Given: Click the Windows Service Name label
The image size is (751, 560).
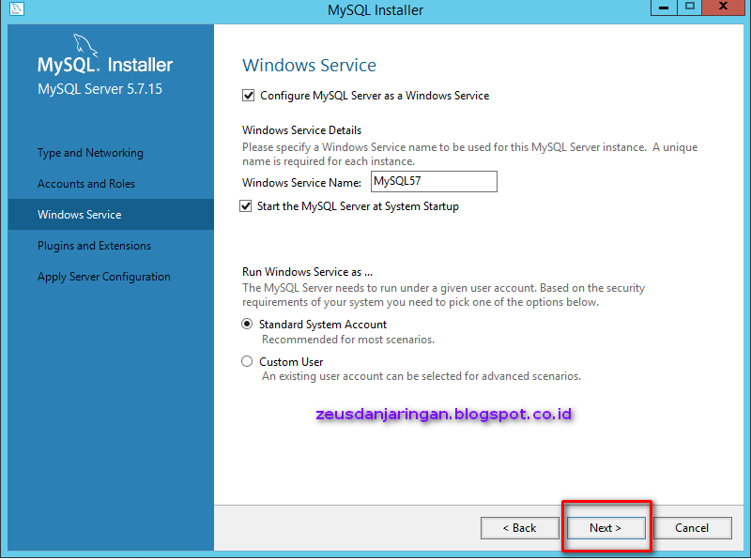Looking at the screenshot, I should pos(301,183).
